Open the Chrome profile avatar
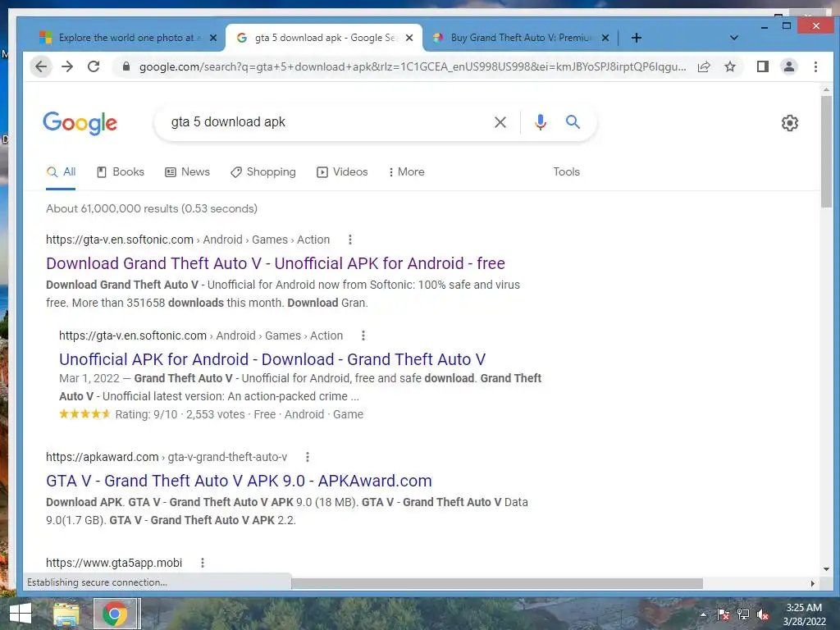This screenshot has height=630, width=840. coord(789,66)
